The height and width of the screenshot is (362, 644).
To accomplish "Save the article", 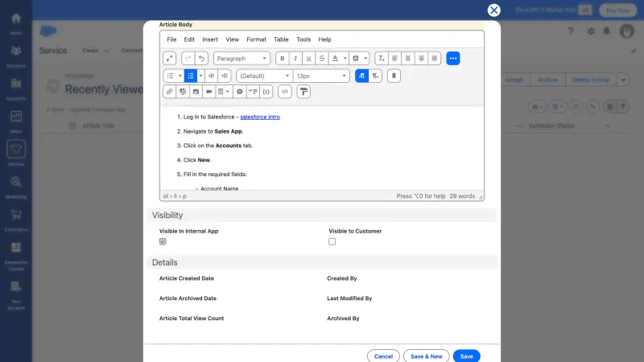I will pos(467,356).
